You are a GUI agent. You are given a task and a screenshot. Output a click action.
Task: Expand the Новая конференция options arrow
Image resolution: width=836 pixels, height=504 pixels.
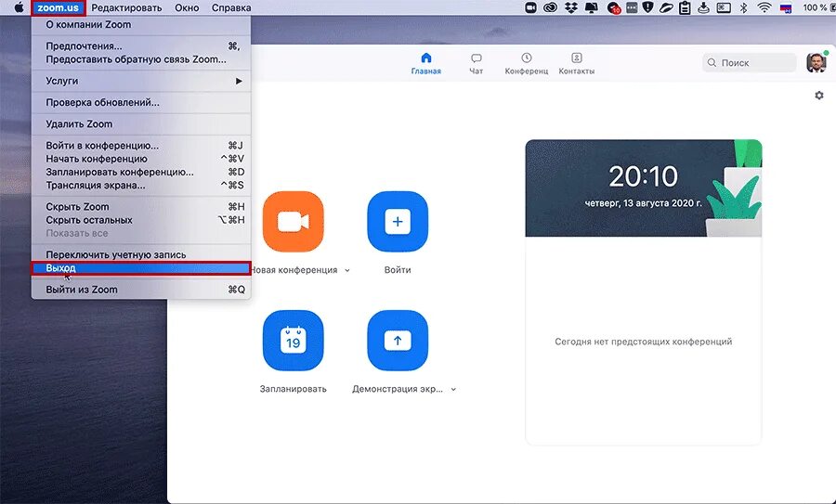[347, 270]
